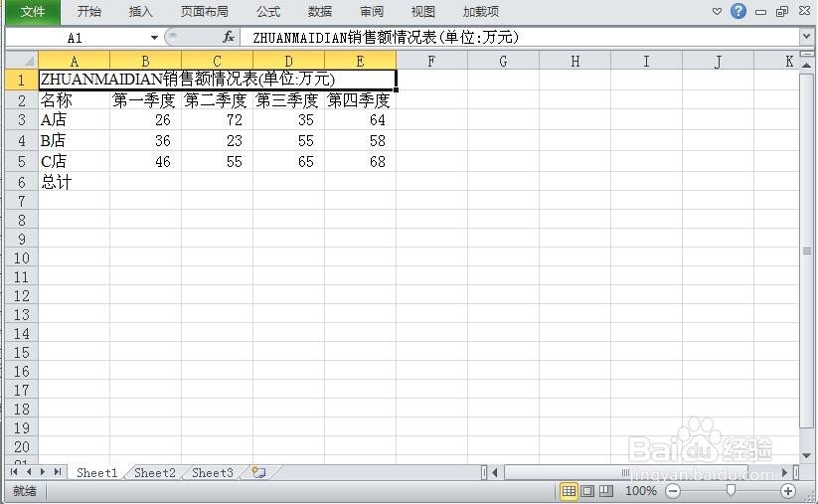Click next sheet navigation arrow
Viewport: 818px width, 504px height.
tap(43, 472)
